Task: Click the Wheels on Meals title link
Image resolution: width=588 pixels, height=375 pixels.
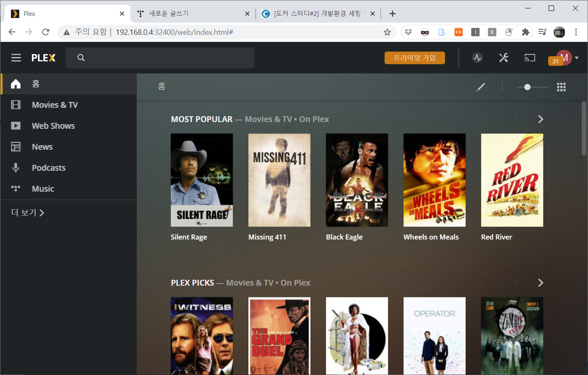Action: coord(431,237)
